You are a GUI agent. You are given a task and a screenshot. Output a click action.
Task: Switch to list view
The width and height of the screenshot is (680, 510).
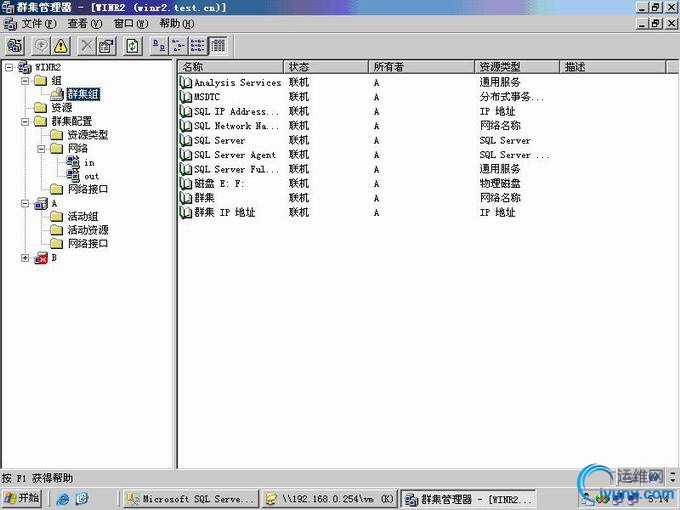pos(198,46)
